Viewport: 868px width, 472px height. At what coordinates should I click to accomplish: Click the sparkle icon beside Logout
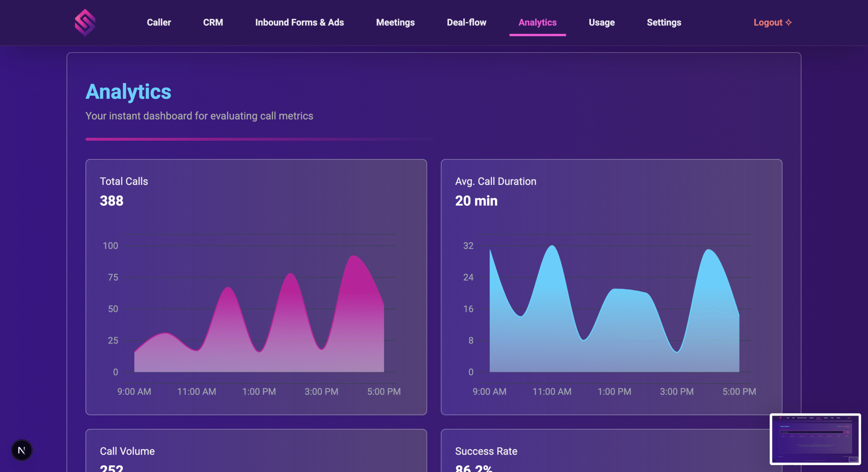pyautogui.click(x=789, y=22)
